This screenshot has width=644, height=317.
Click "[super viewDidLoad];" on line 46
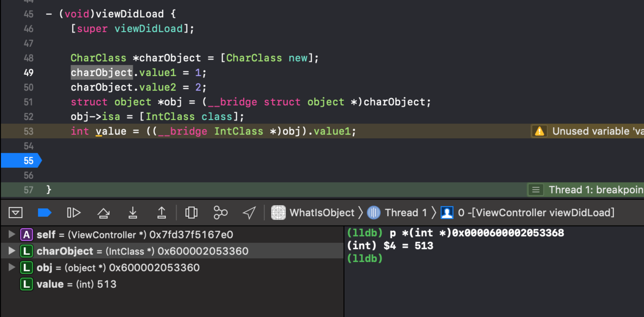coord(132,29)
